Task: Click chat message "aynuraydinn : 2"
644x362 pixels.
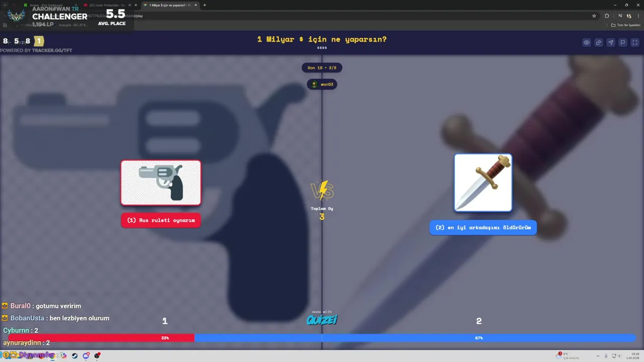Action: [26, 342]
